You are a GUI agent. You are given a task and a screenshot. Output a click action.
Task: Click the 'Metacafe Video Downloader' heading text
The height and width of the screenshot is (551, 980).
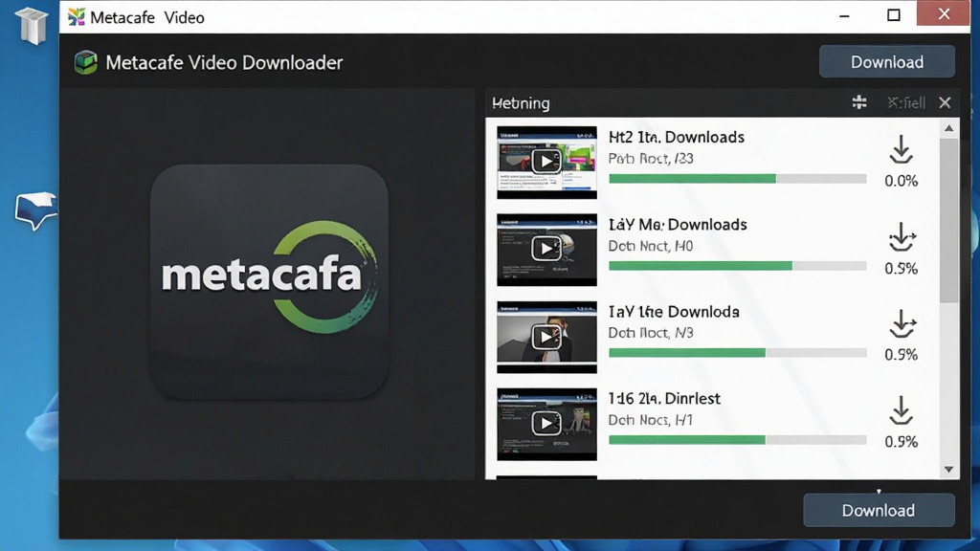(x=224, y=62)
